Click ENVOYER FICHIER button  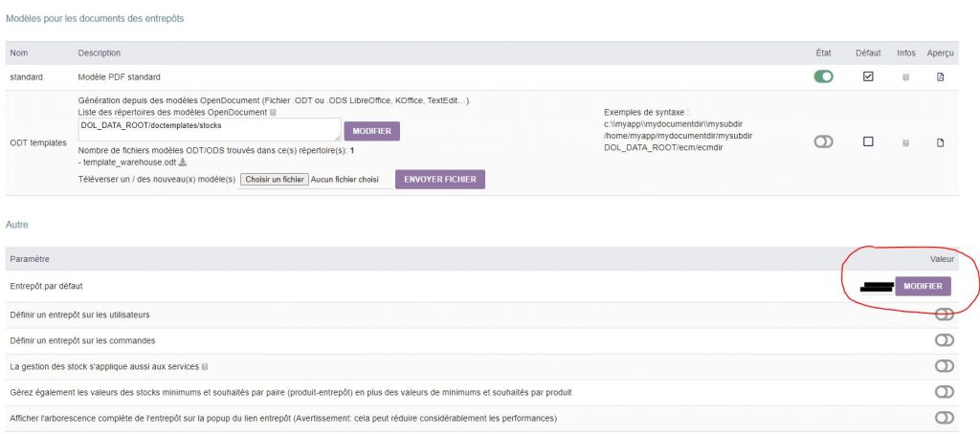click(x=440, y=179)
